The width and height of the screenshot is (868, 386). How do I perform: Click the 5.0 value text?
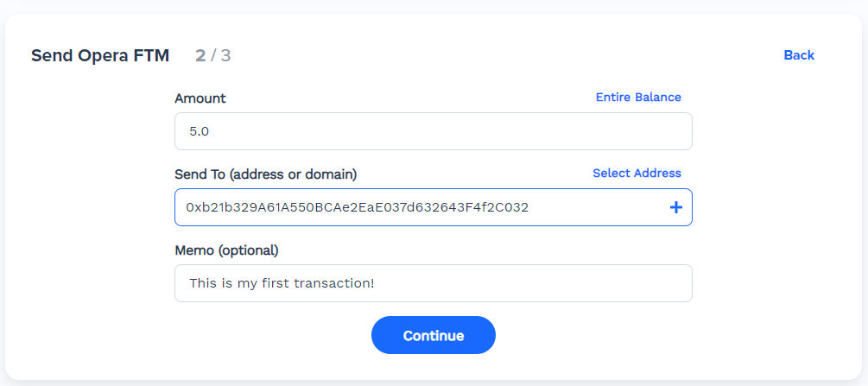200,132
